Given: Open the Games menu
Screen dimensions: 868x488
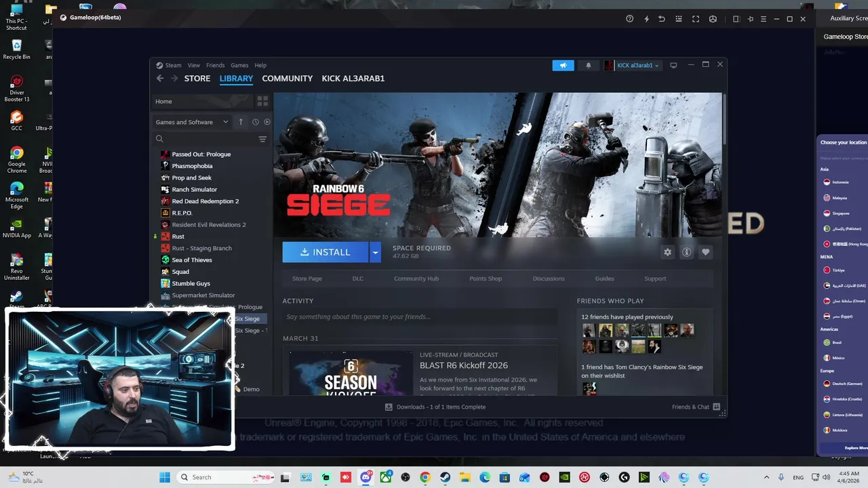Looking at the screenshot, I should pyautogui.click(x=239, y=65).
